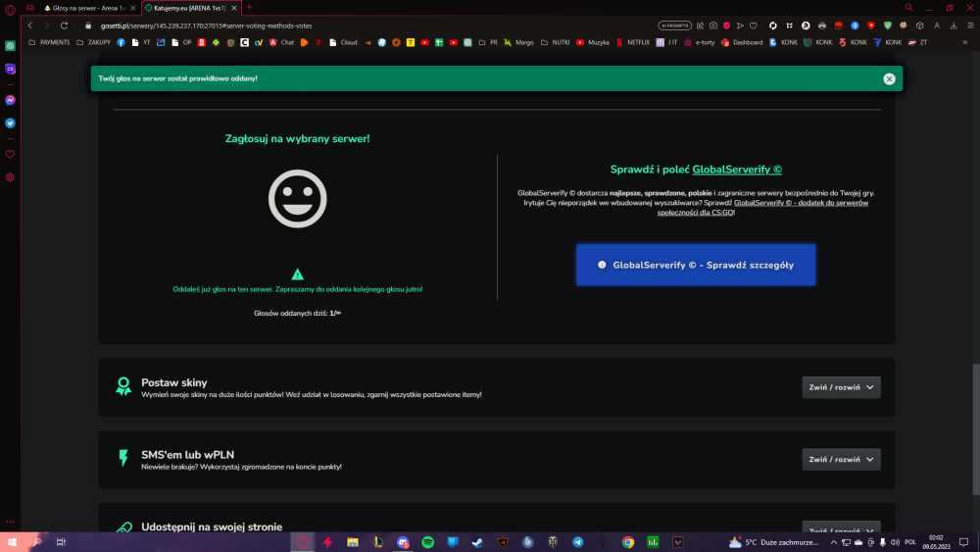Expand the SMS'em lub wPLN section

coord(841,460)
